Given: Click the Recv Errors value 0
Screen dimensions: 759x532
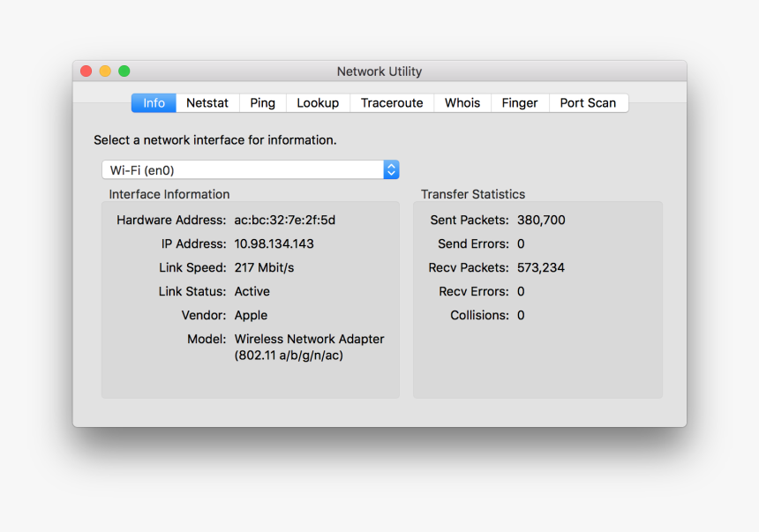Looking at the screenshot, I should (521, 291).
